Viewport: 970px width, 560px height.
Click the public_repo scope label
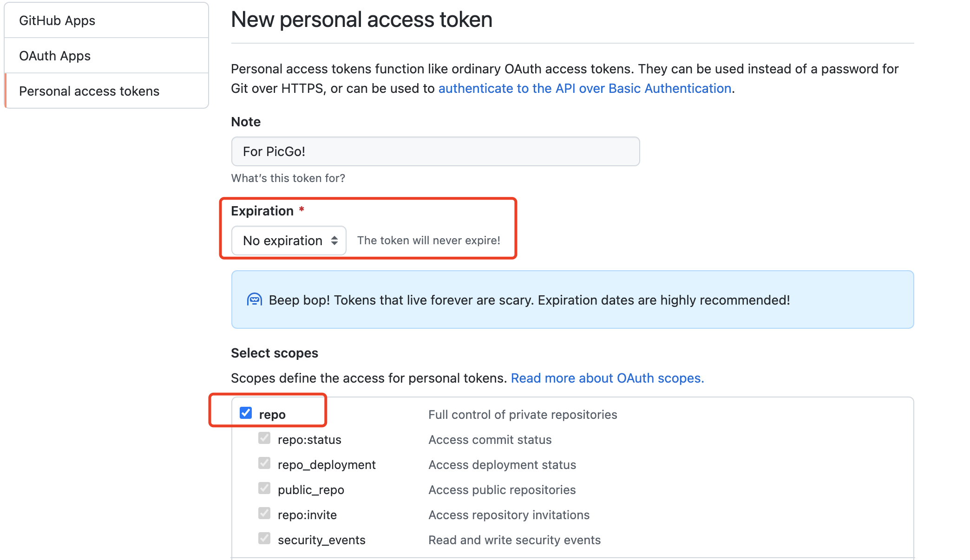point(311,490)
